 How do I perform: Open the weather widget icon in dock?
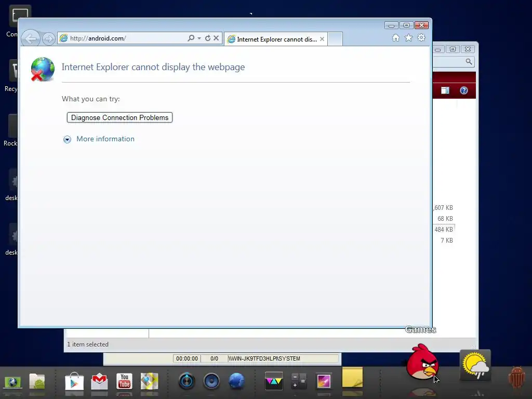(x=475, y=365)
